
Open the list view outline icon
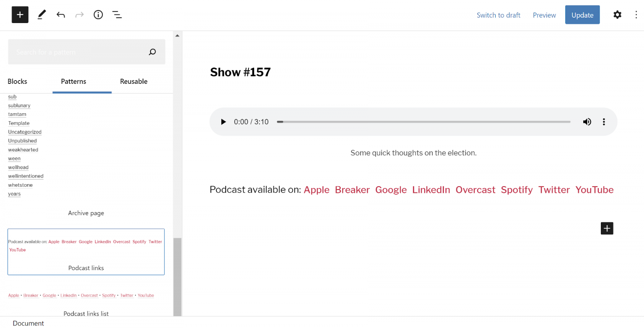click(x=117, y=15)
